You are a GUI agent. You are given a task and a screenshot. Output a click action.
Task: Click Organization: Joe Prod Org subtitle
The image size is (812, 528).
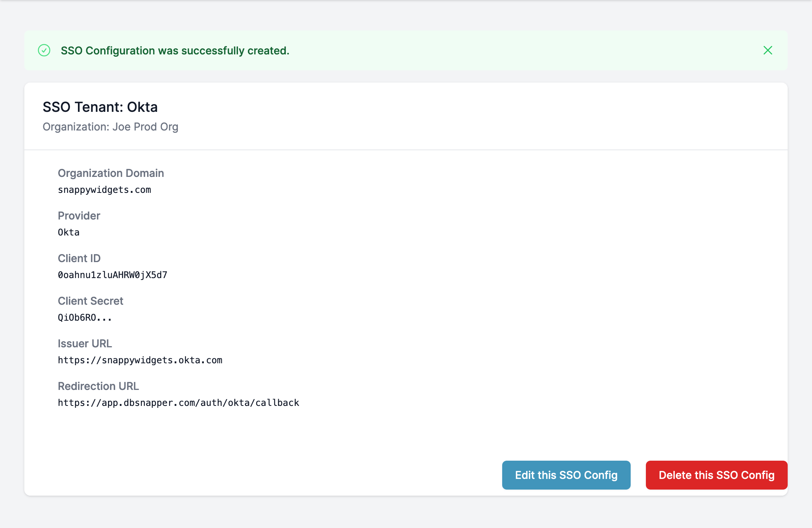click(110, 127)
